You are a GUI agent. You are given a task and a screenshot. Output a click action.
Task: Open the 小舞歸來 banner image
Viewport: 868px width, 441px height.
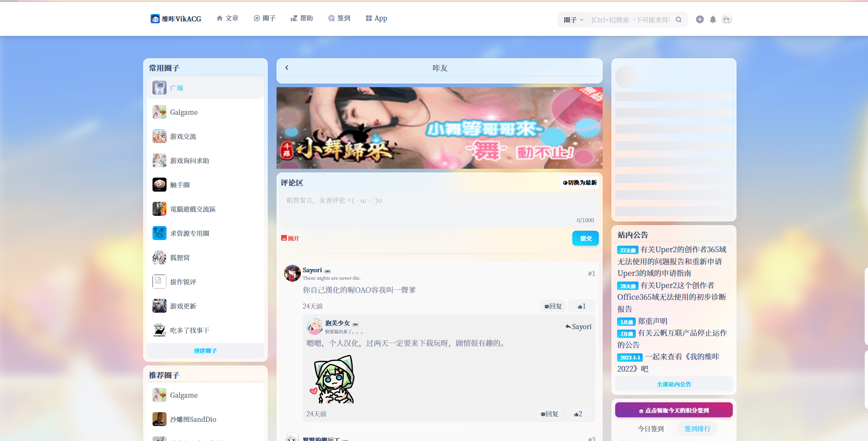pos(439,128)
